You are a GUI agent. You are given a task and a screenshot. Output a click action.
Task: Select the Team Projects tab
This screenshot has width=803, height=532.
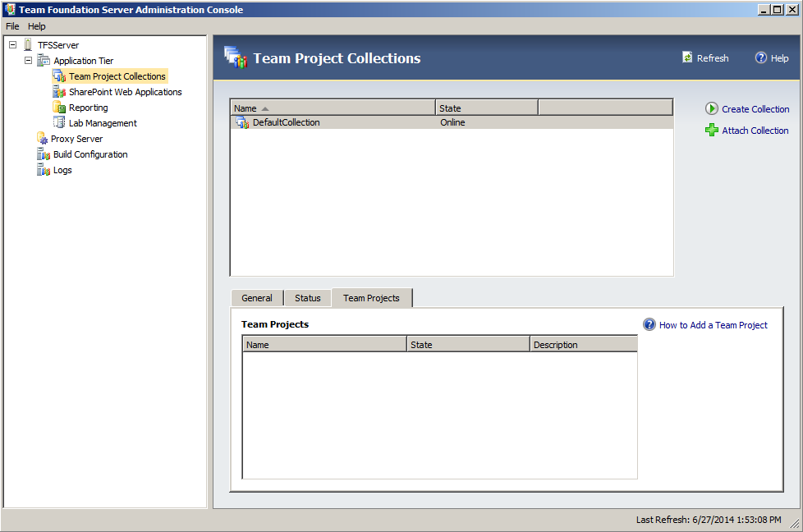coord(371,298)
